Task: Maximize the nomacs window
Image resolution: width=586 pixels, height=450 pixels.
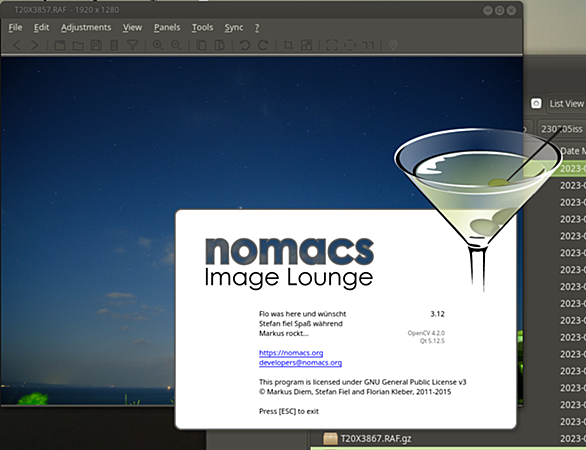Action: pos(499,10)
